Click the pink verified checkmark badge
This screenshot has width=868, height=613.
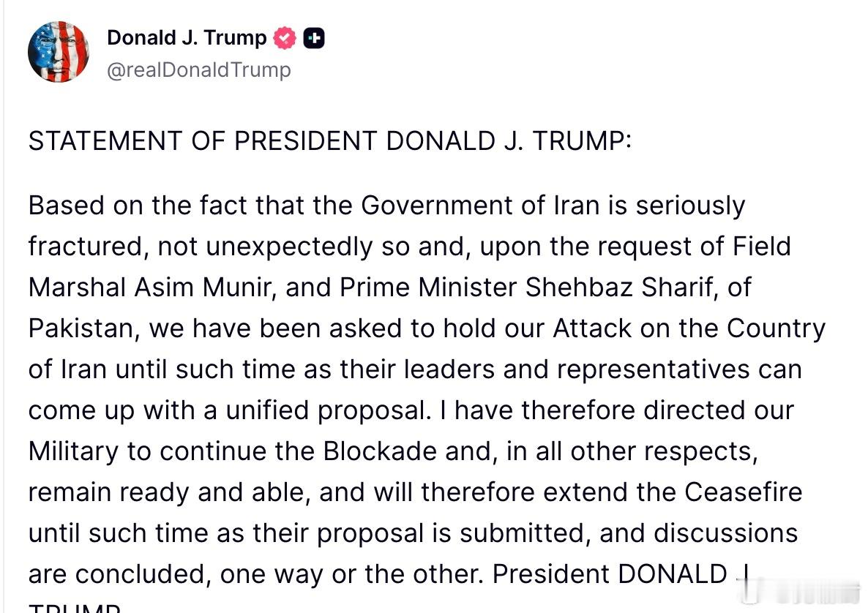(x=285, y=38)
